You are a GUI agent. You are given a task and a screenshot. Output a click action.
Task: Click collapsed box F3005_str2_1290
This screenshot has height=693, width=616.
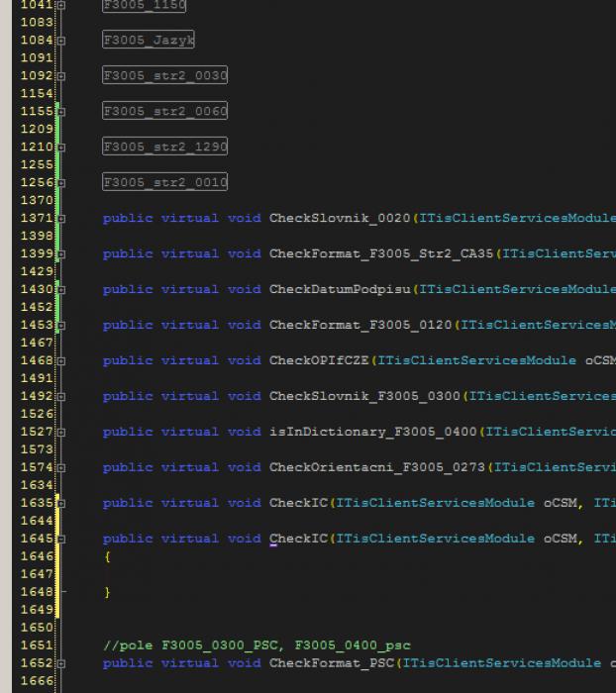click(x=165, y=147)
